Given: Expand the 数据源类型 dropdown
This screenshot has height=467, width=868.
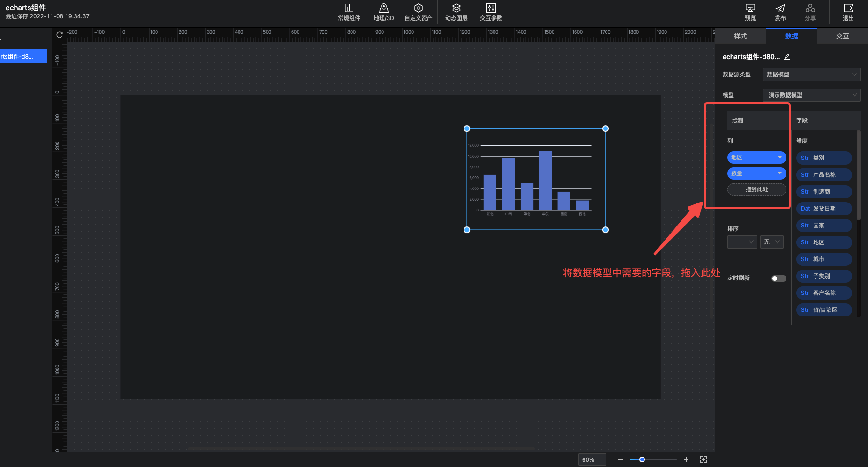Looking at the screenshot, I should 811,75.
